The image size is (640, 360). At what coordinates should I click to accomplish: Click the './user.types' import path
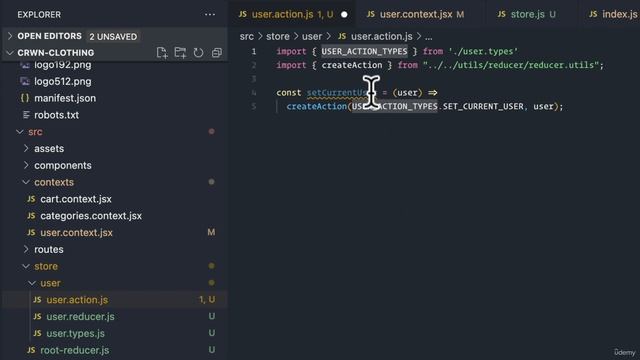pyautogui.click(x=483, y=51)
